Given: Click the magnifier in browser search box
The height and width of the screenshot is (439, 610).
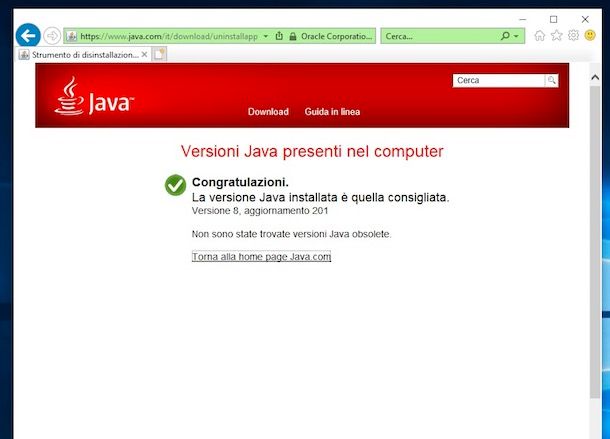Looking at the screenshot, I should pyautogui.click(x=505, y=36).
